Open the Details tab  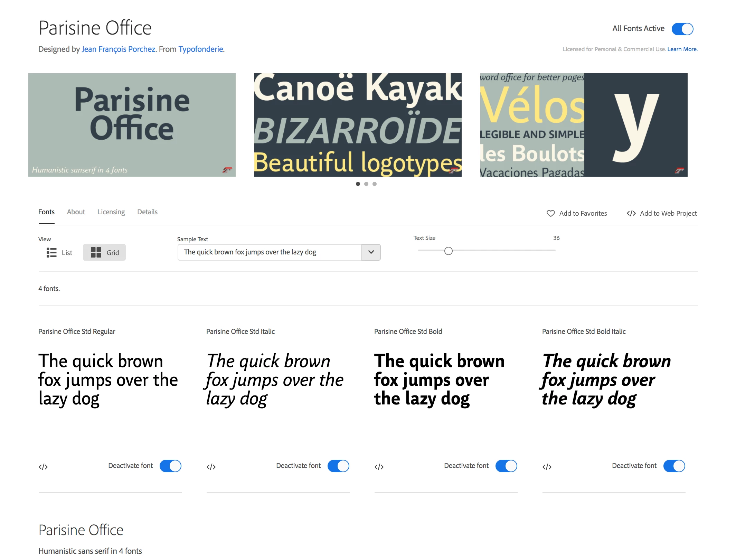pyautogui.click(x=147, y=212)
